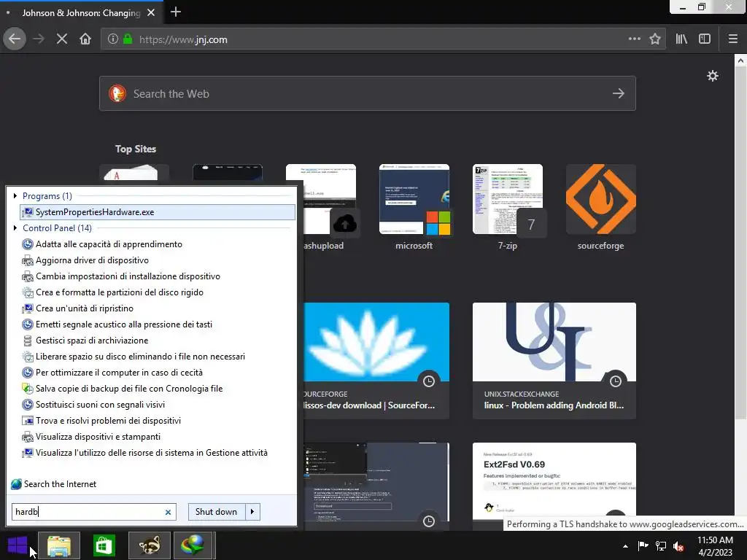Image resolution: width=747 pixels, height=560 pixels.
Task: Open the sourceforge top site tile
Action: coord(601,208)
